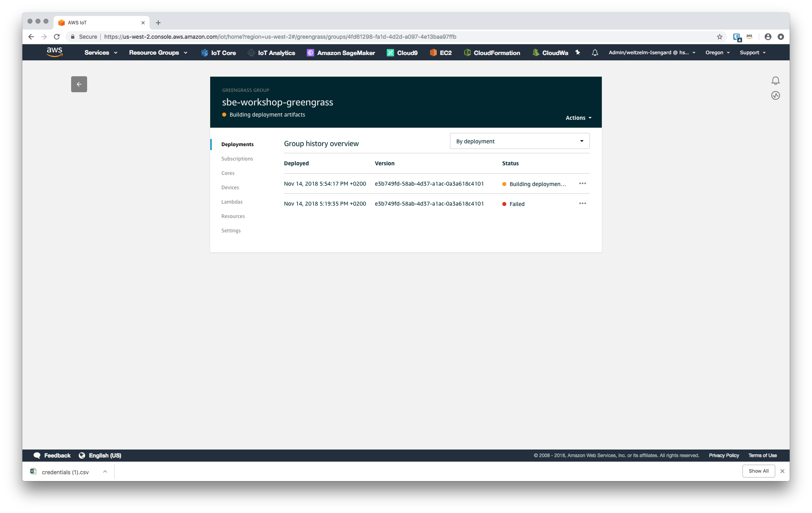Click the sbe-workshop-greengrass group title

[x=277, y=102]
